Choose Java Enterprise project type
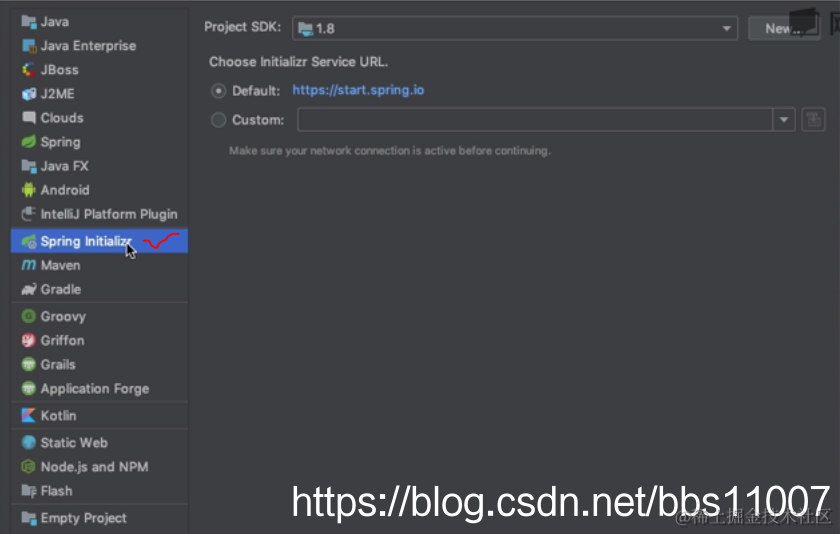The height and width of the screenshot is (534, 840). tap(88, 46)
